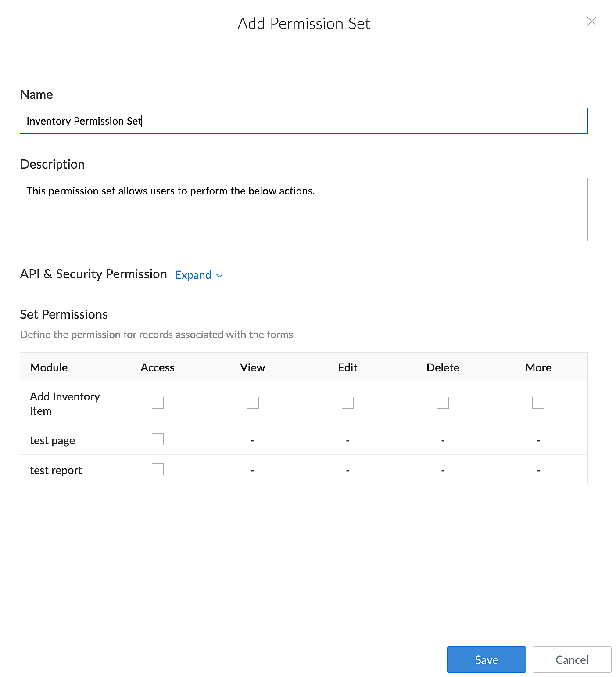Click the Description text area
This screenshot has width=616, height=677.
[303, 209]
